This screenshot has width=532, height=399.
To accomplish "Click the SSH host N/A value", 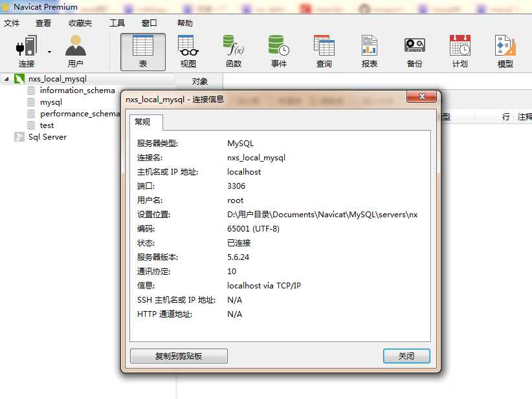I will tap(234, 300).
